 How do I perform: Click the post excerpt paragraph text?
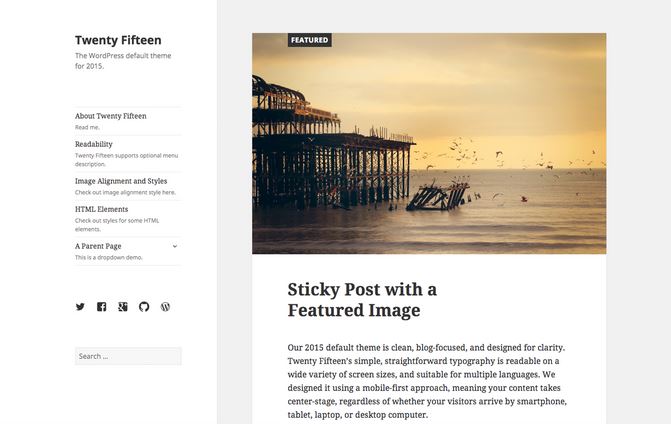(427, 381)
